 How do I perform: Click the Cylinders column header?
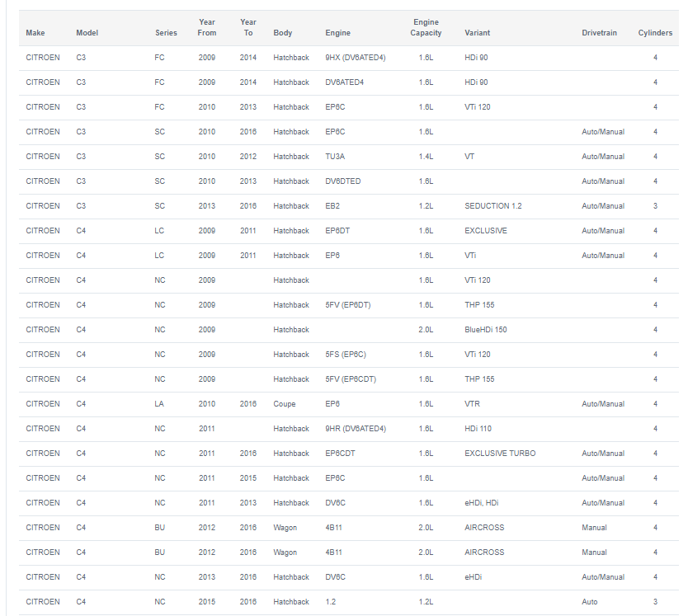coord(655,33)
